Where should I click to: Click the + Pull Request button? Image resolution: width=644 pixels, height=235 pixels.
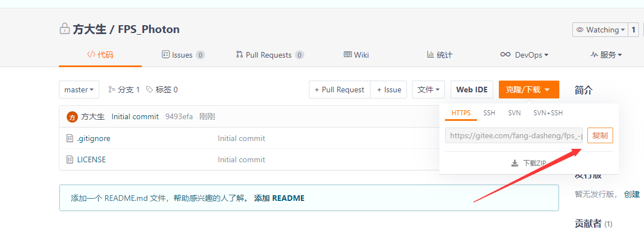339,90
